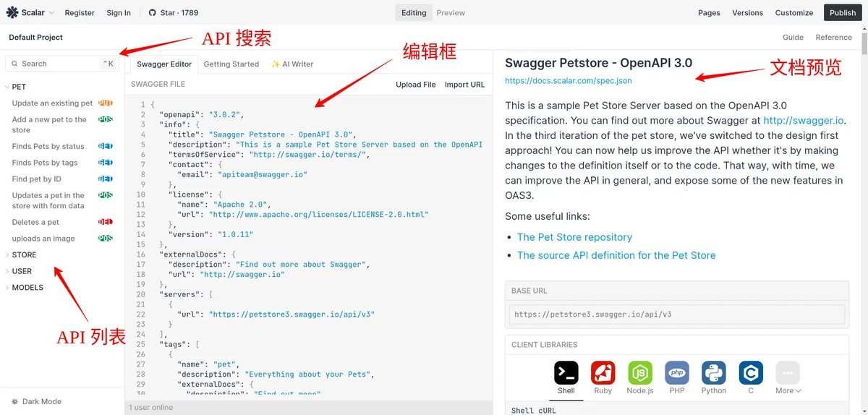Open the docs.scalar.com spec.json link
This screenshot has height=415, width=868.
coord(569,81)
